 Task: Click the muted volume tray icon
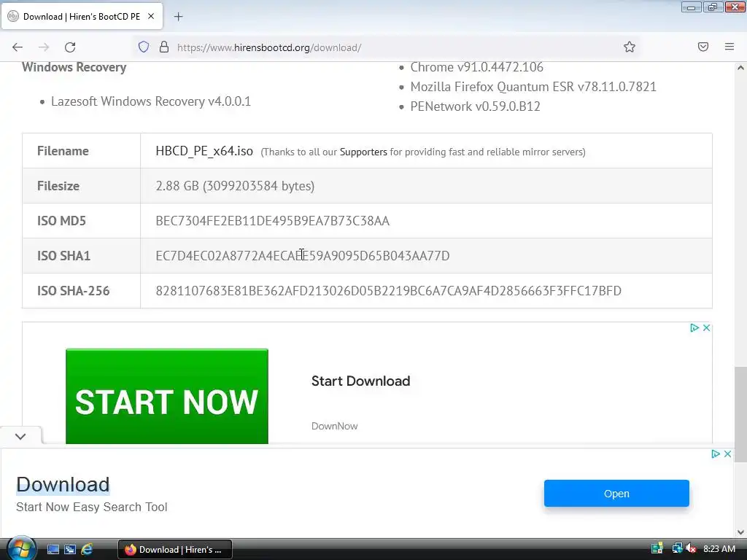pyautogui.click(x=690, y=548)
